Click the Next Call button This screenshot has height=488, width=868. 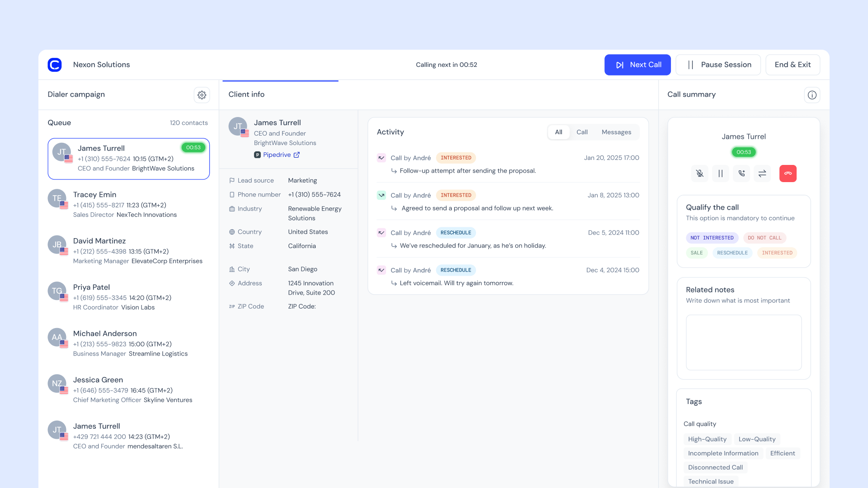point(637,65)
